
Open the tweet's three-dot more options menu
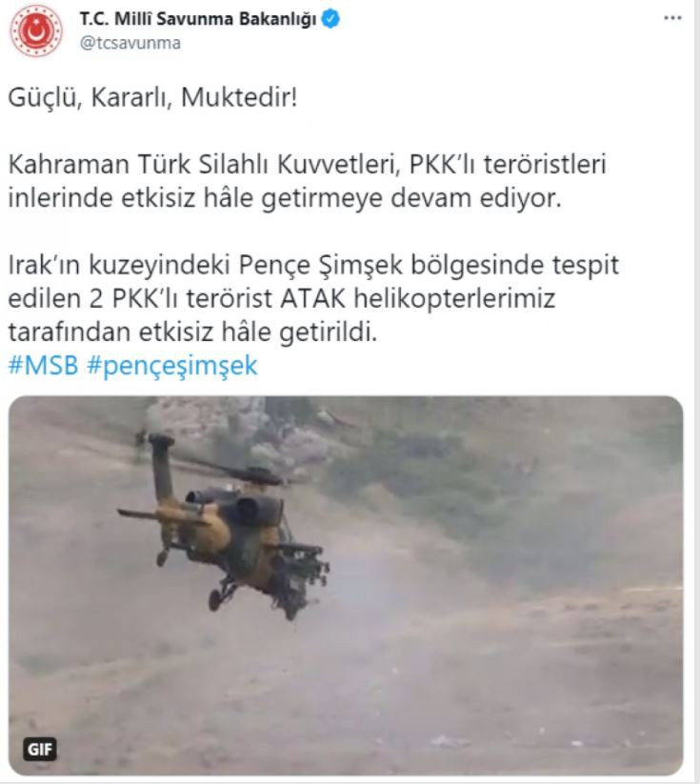(x=672, y=18)
